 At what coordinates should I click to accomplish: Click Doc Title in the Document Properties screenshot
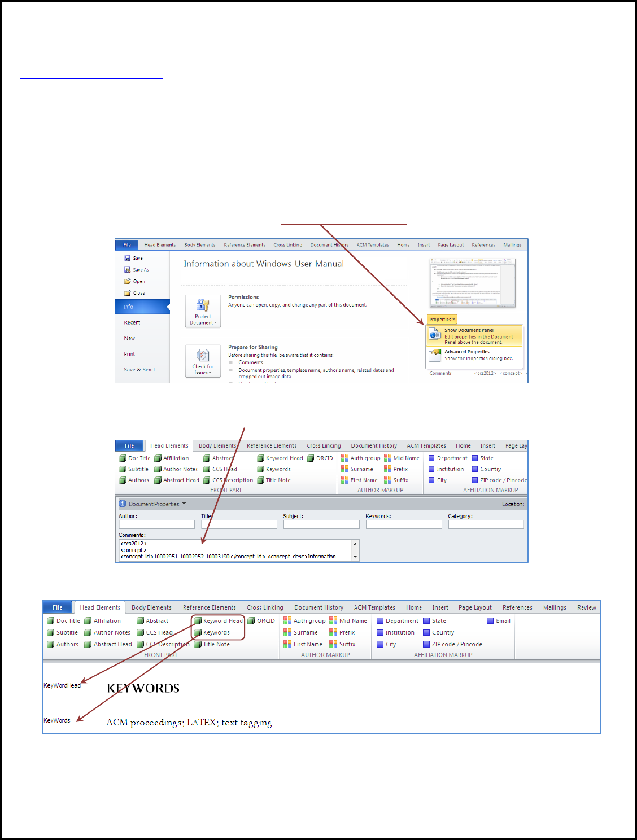tap(135, 458)
